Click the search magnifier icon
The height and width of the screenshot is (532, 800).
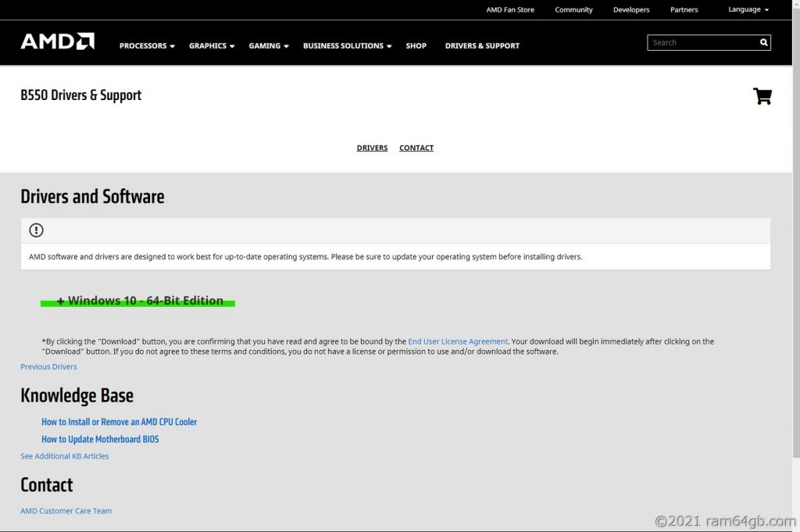point(763,42)
